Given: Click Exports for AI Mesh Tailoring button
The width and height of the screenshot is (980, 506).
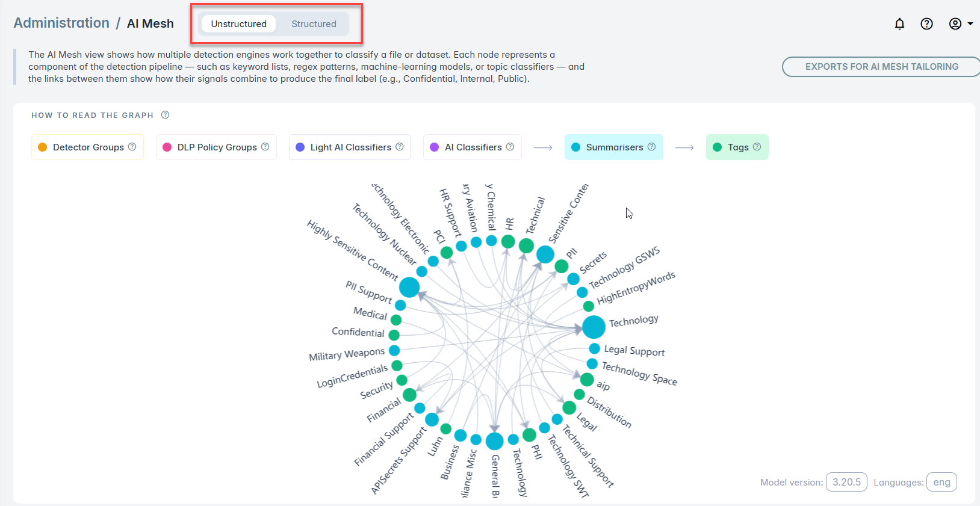Looking at the screenshot, I should point(881,67).
